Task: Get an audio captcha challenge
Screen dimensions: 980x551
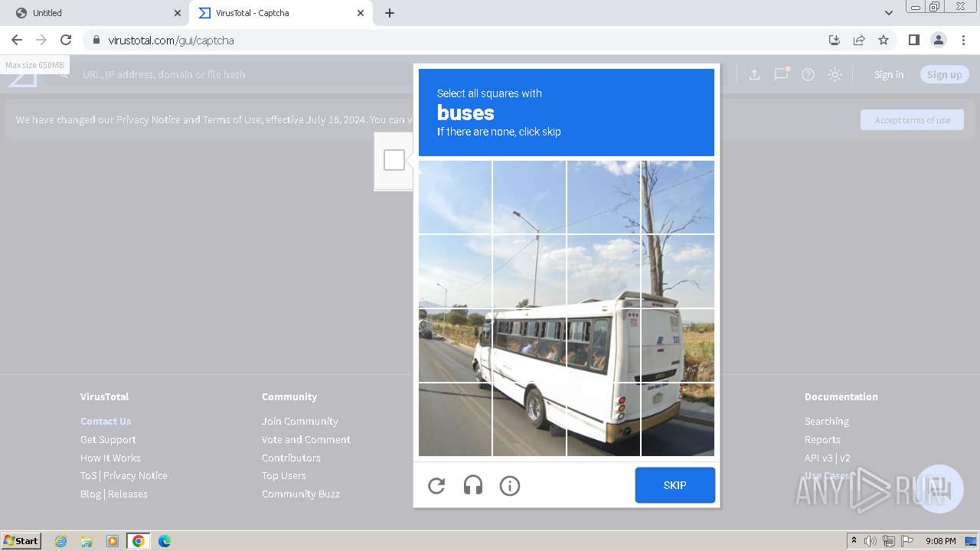Action: coord(473,485)
